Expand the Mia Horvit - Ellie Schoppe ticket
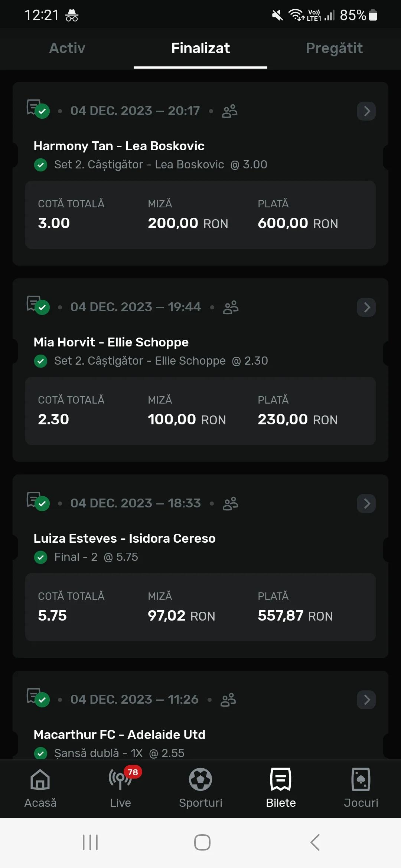401x868 pixels. click(x=366, y=308)
